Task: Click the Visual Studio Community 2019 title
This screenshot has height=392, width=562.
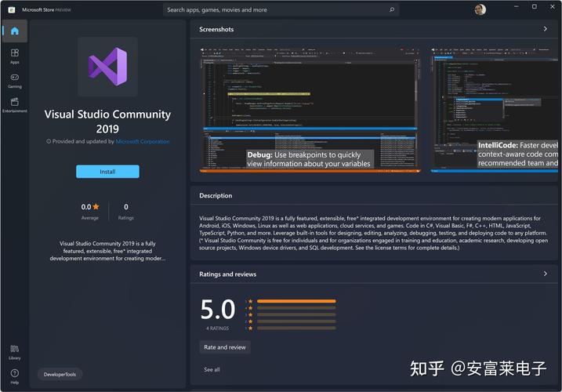Action: pos(107,122)
